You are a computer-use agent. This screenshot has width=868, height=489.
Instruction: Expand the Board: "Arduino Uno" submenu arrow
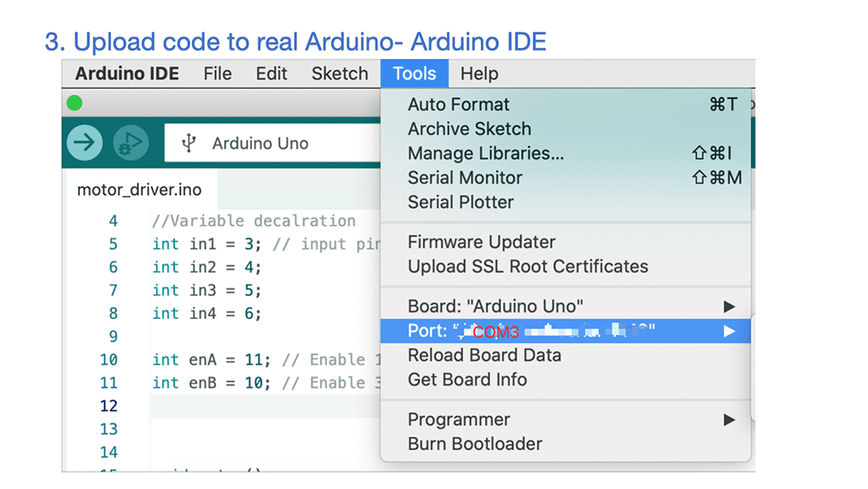tap(729, 307)
